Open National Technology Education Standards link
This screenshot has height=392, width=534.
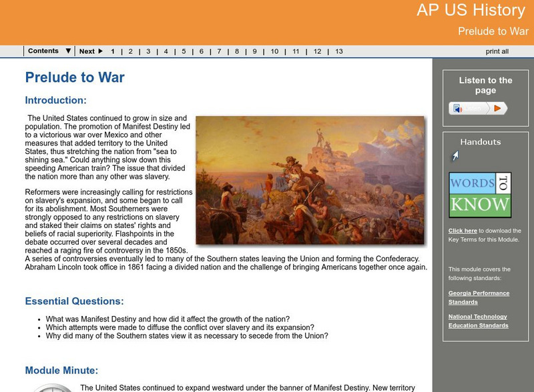pyautogui.click(x=478, y=321)
